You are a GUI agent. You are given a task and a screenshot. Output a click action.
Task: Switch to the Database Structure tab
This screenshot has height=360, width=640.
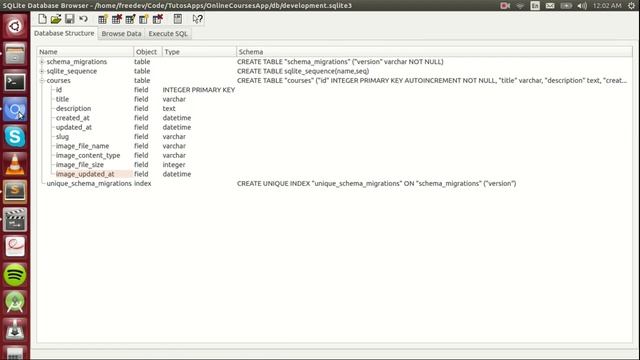pyautogui.click(x=64, y=33)
